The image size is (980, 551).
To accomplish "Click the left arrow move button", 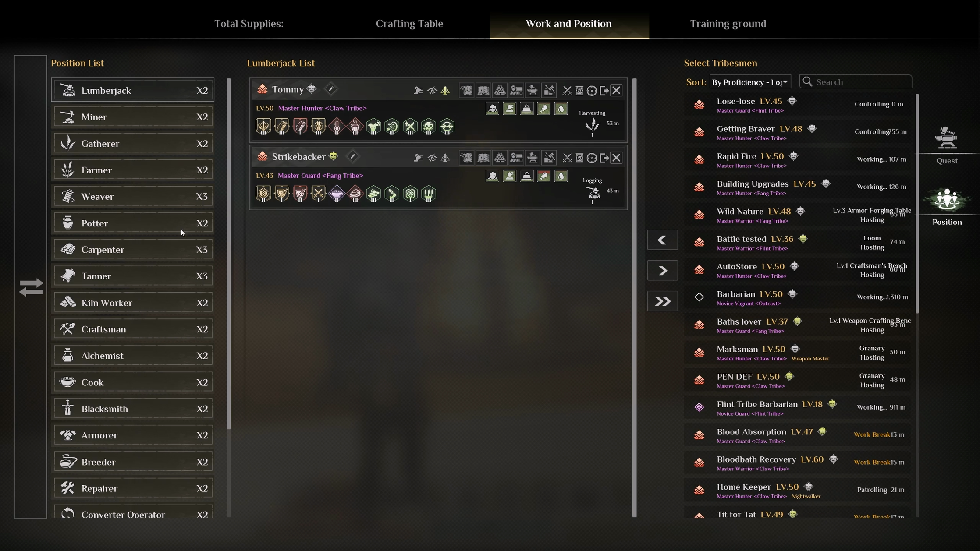I will click(x=662, y=240).
